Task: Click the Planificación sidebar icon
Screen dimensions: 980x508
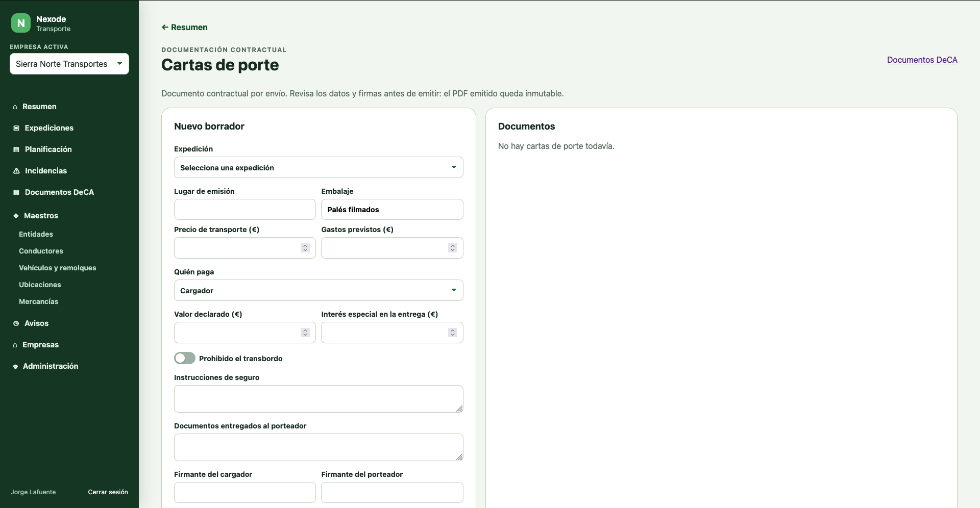Action: tap(16, 149)
